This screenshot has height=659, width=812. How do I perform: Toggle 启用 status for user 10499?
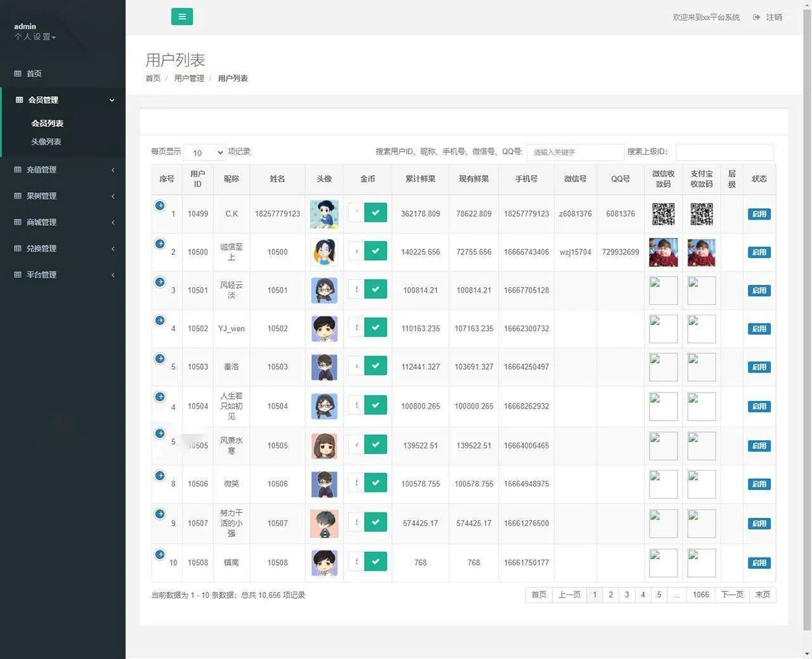click(x=759, y=214)
